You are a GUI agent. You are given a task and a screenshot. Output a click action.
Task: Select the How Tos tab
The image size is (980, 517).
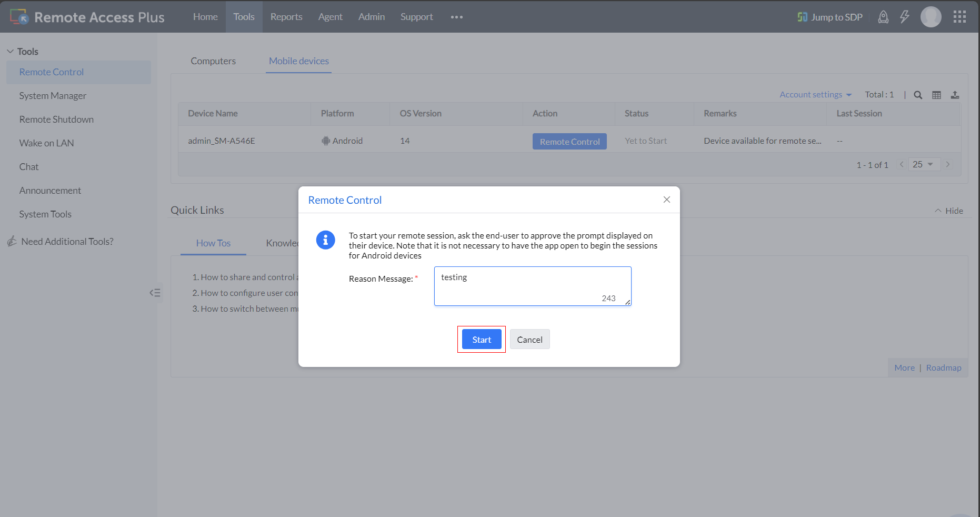(x=213, y=243)
